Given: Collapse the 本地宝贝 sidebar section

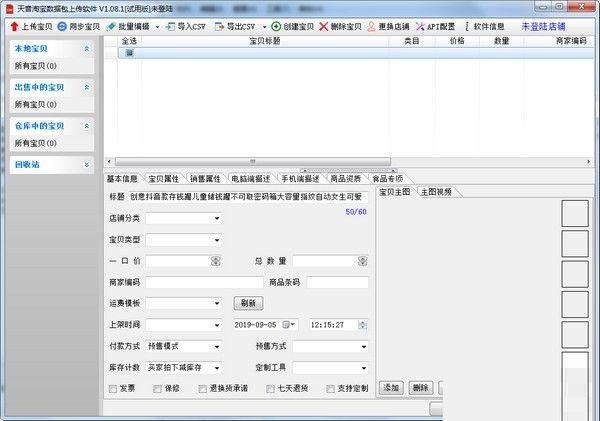Looking at the screenshot, I should click(x=86, y=48).
